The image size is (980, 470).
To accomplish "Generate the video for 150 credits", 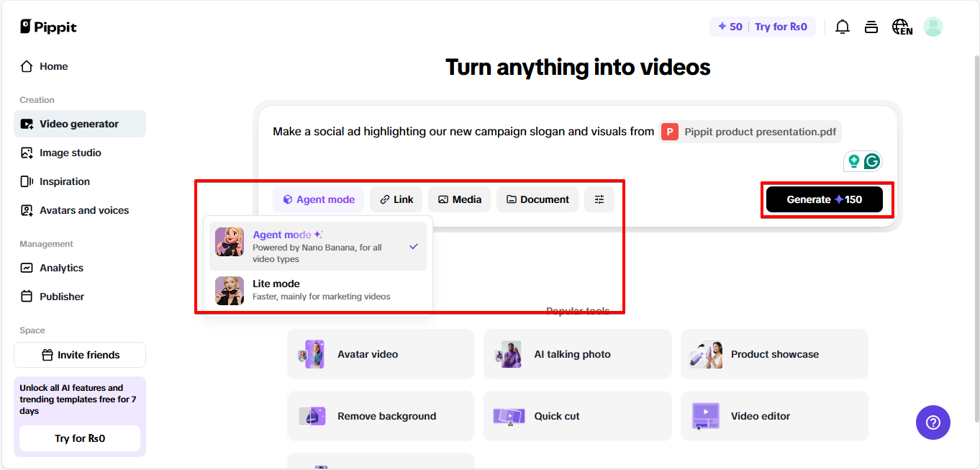I will point(826,199).
